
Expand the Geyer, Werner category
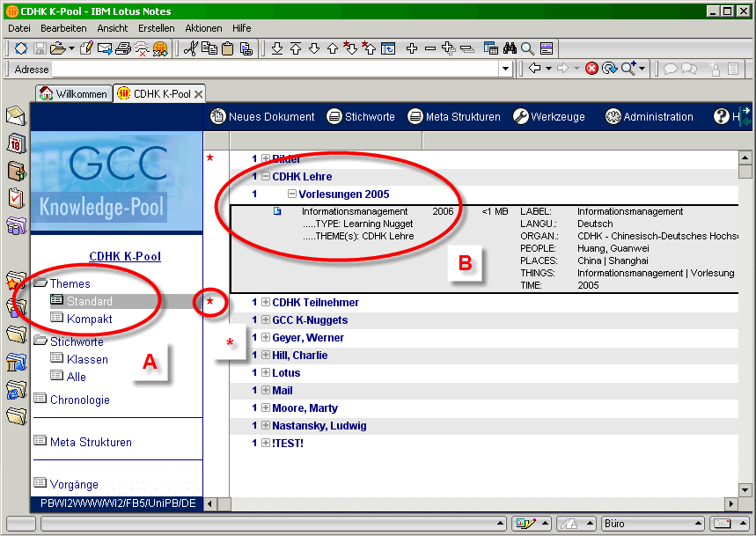[266, 337]
